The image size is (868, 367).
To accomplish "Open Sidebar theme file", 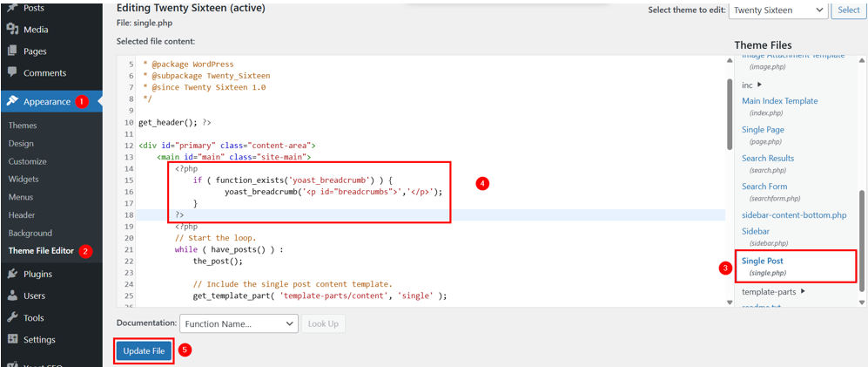I will point(755,231).
